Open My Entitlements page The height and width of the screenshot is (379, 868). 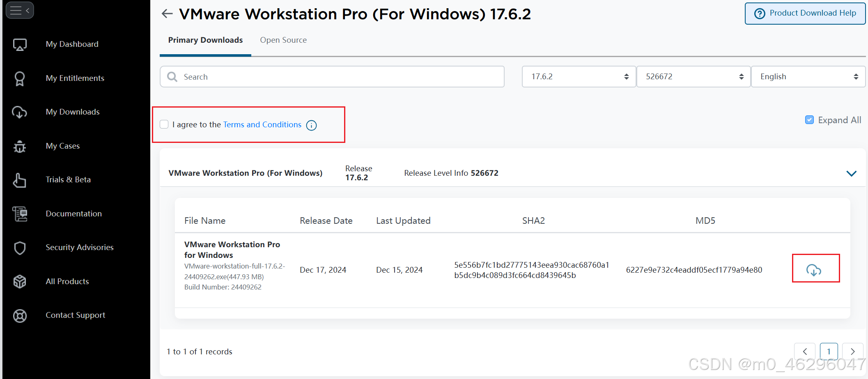pos(75,78)
